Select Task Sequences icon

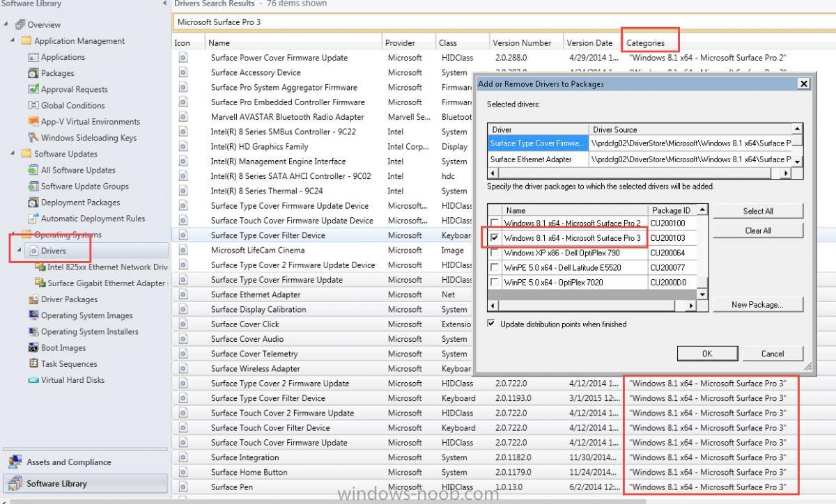coord(33,363)
